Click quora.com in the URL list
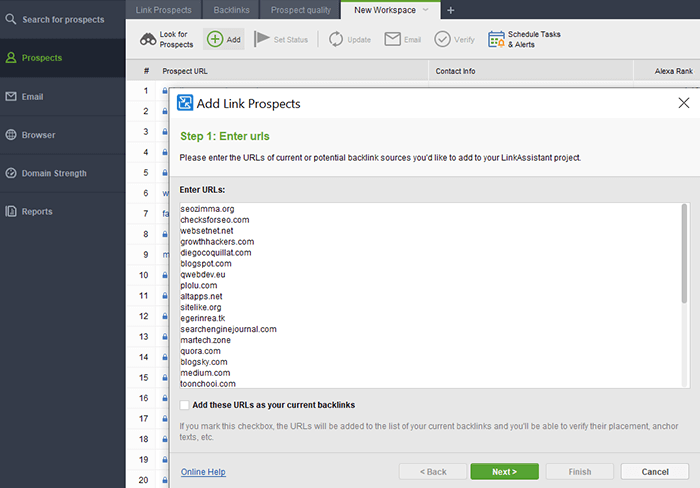 pos(200,351)
